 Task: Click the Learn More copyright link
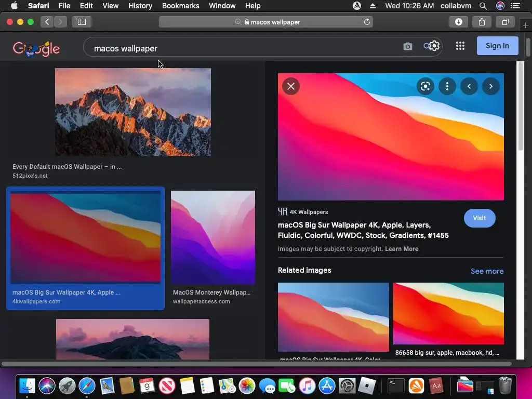coord(402,249)
